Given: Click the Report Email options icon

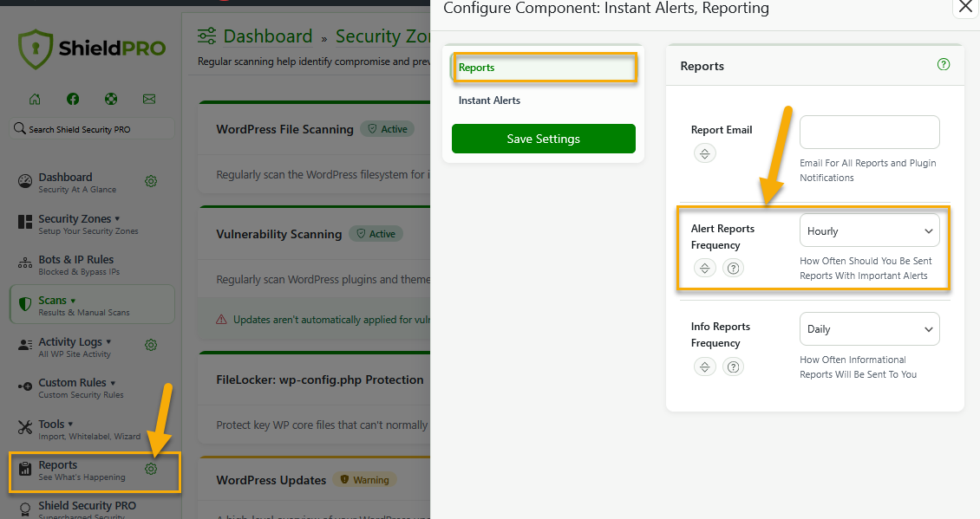Looking at the screenshot, I should (705, 153).
